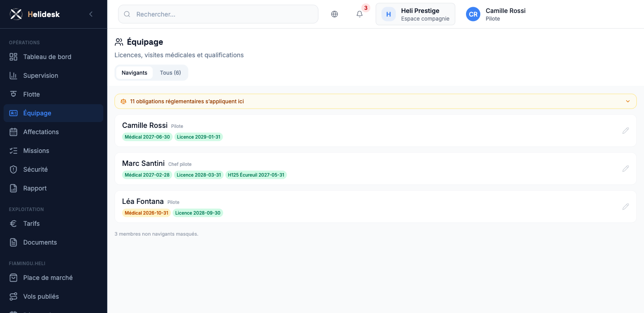Click the Équipage sidebar icon
This screenshot has height=313, width=644.
[13, 113]
